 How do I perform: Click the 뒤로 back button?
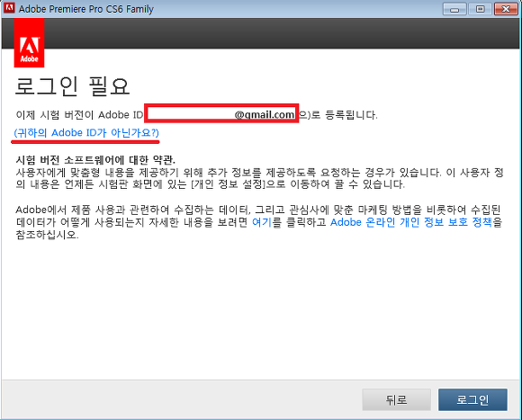coord(396,399)
